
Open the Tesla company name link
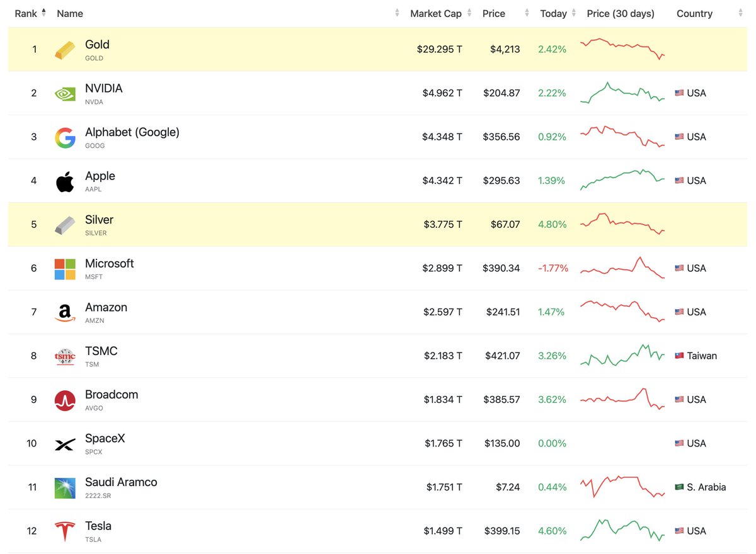[98, 526]
